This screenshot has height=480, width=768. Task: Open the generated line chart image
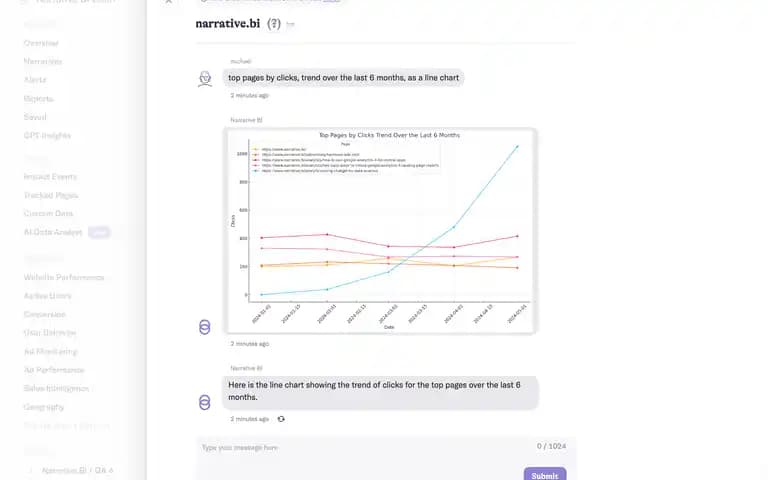[x=380, y=231]
